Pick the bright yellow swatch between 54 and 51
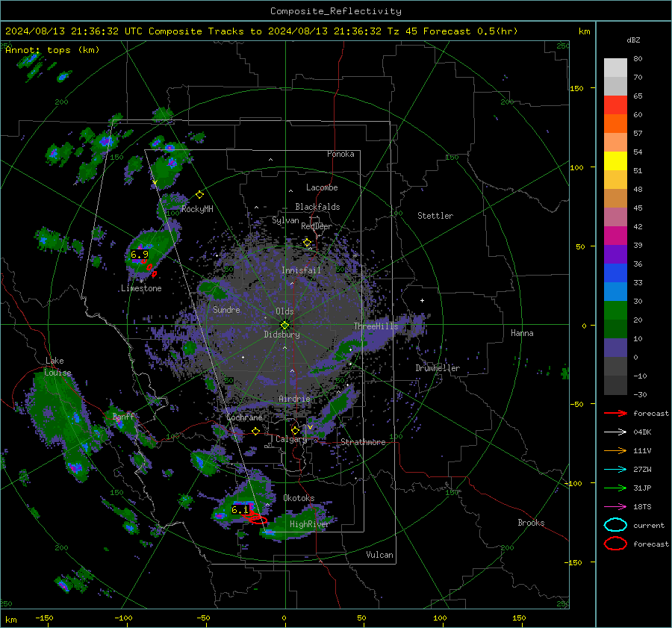 pos(615,161)
